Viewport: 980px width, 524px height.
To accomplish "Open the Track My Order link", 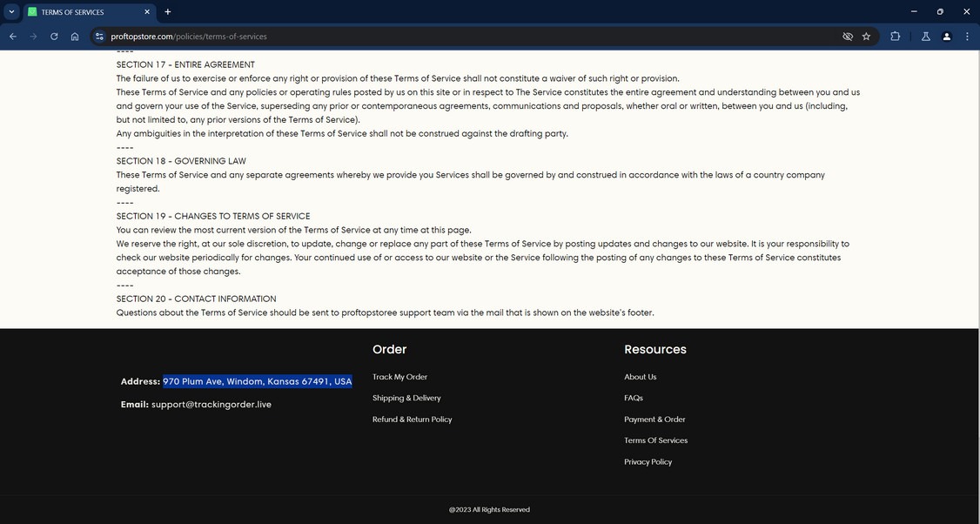I will (400, 377).
